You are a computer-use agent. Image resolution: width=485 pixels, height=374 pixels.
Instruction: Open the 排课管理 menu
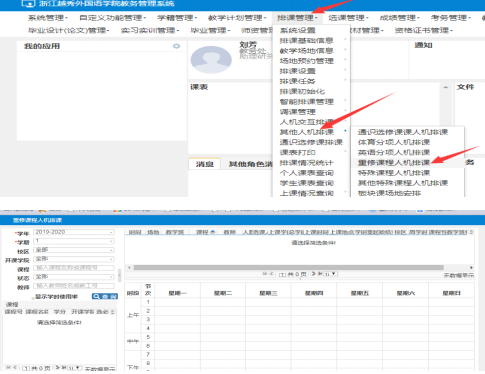click(297, 18)
